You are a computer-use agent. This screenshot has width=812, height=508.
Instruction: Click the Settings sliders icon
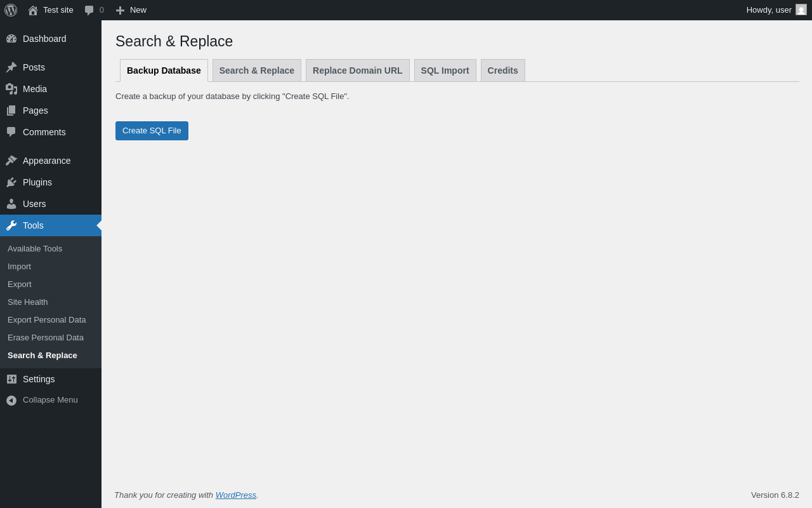[x=11, y=379]
